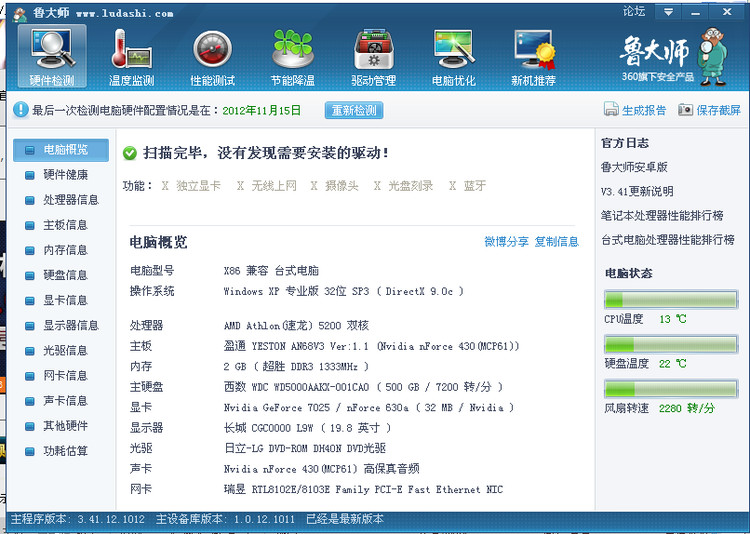
Task: Open the 温度监测 temperature monitor
Action: (x=132, y=56)
